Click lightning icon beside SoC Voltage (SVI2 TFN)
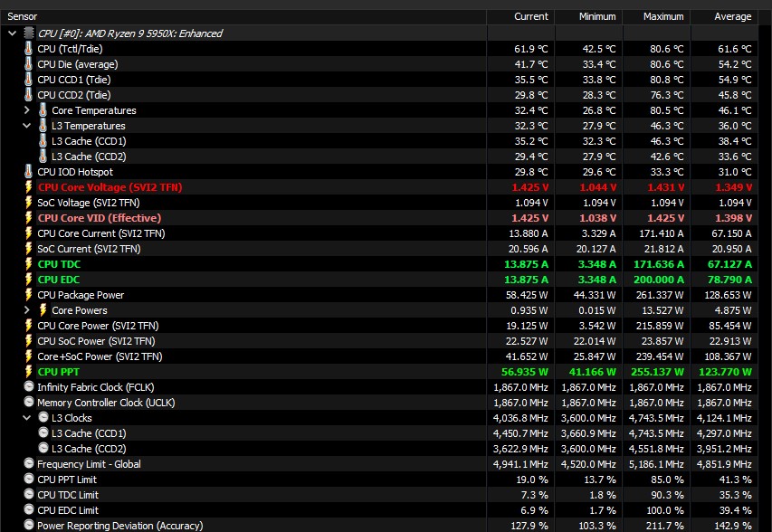This screenshot has width=772, height=532. coord(29,203)
